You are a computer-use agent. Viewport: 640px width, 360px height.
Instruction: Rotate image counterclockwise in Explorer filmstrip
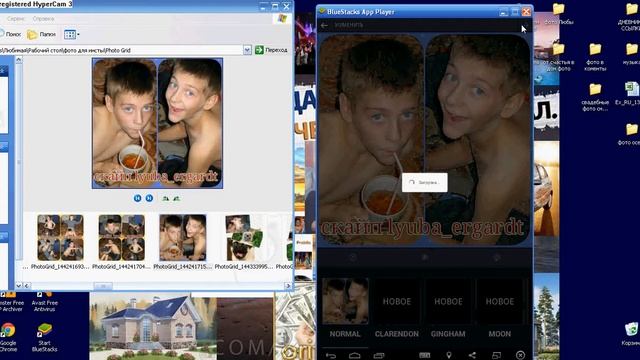tap(176, 198)
